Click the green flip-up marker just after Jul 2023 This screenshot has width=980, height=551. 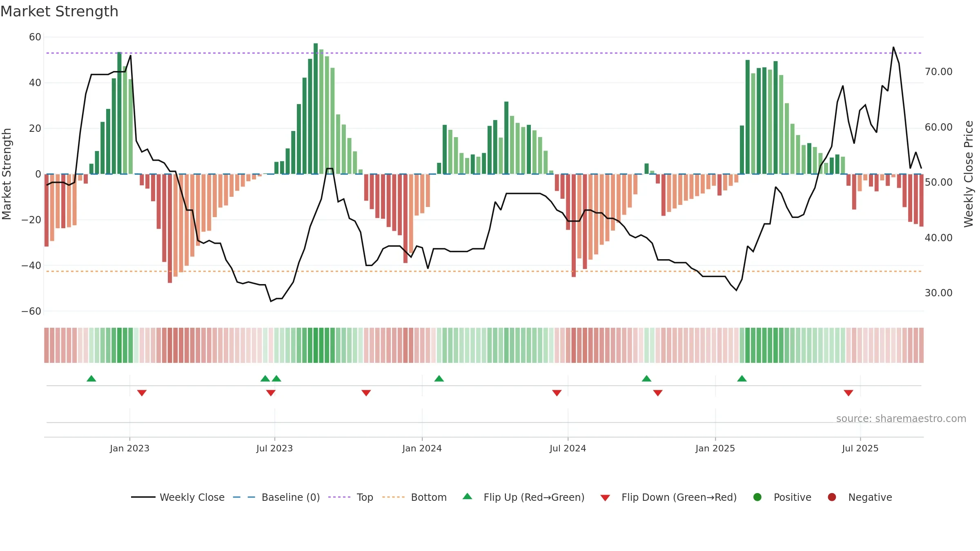[276, 378]
